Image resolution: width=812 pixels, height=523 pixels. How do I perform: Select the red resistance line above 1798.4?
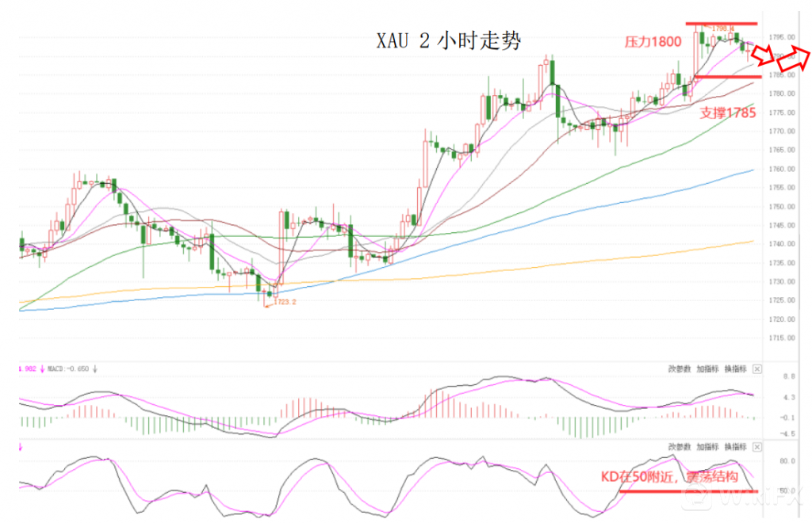[x=722, y=23]
